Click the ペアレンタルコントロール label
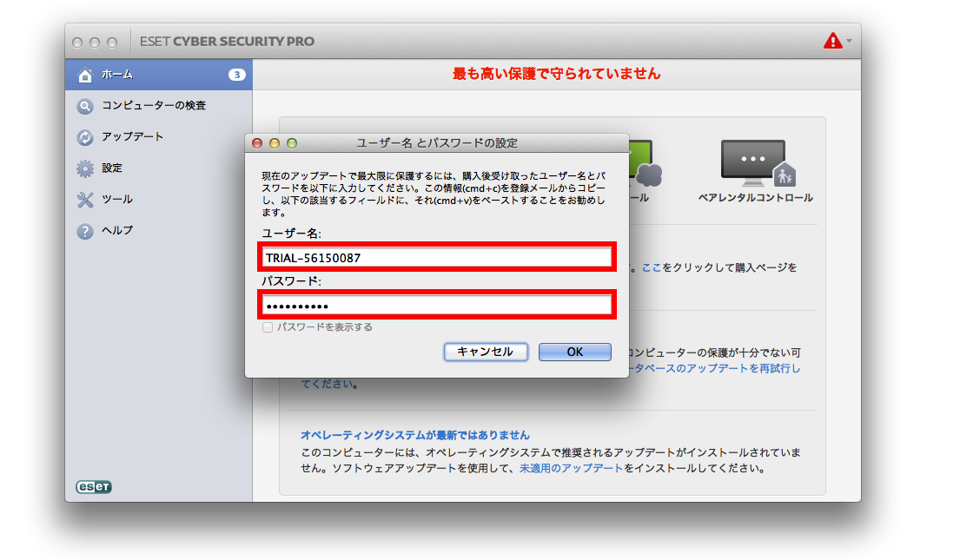Viewport: 960px width, 560px height. click(756, 198)
